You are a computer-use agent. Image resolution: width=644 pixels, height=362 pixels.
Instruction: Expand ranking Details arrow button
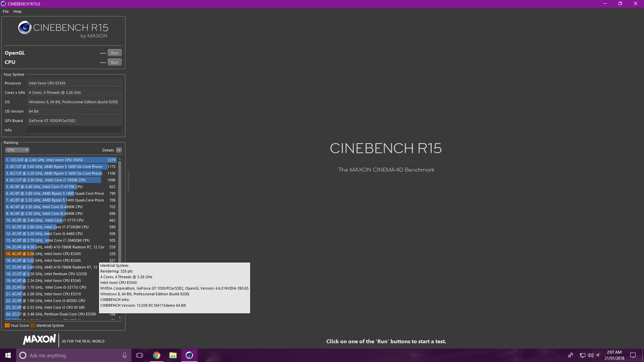119,150
